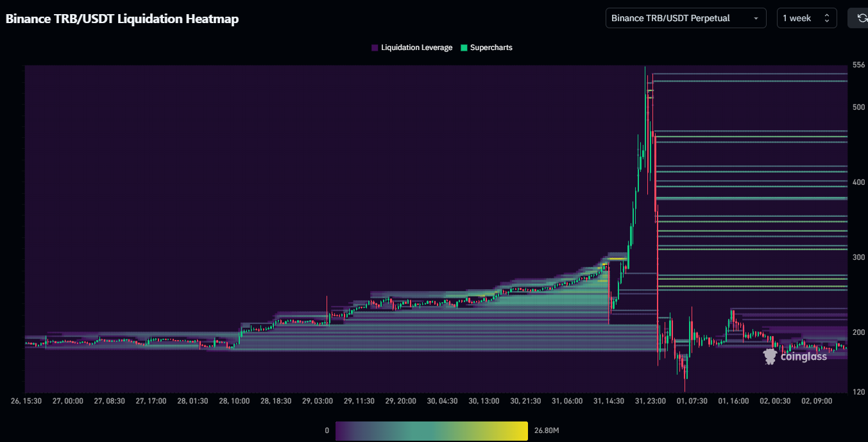The image size is (868, 442).
Task: Click the 31, 23:00 timestamp on the x-axis
Action: 650,400
